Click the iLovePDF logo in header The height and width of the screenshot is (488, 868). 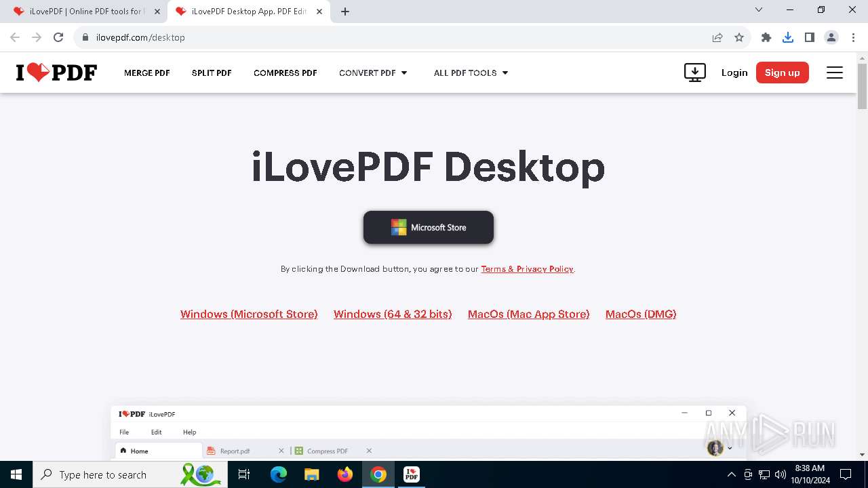(x=56, y=73)
